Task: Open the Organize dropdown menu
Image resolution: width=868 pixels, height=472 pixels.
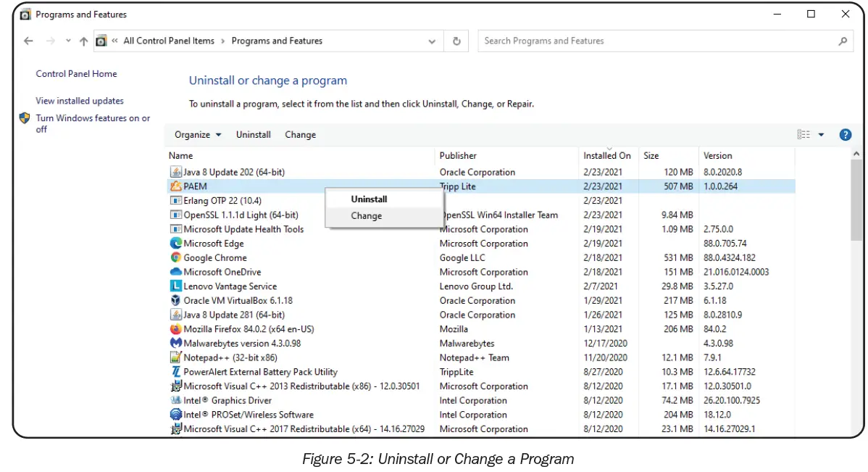Action: coord(196,134)
